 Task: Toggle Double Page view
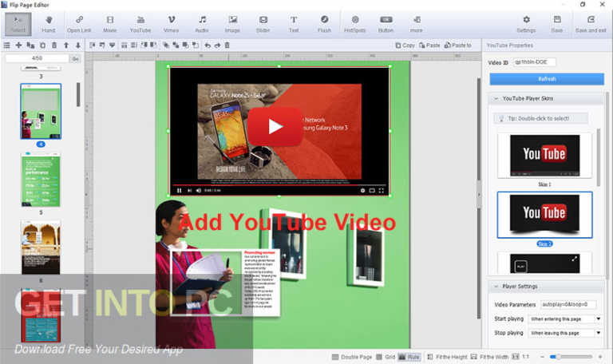(352, 357)
